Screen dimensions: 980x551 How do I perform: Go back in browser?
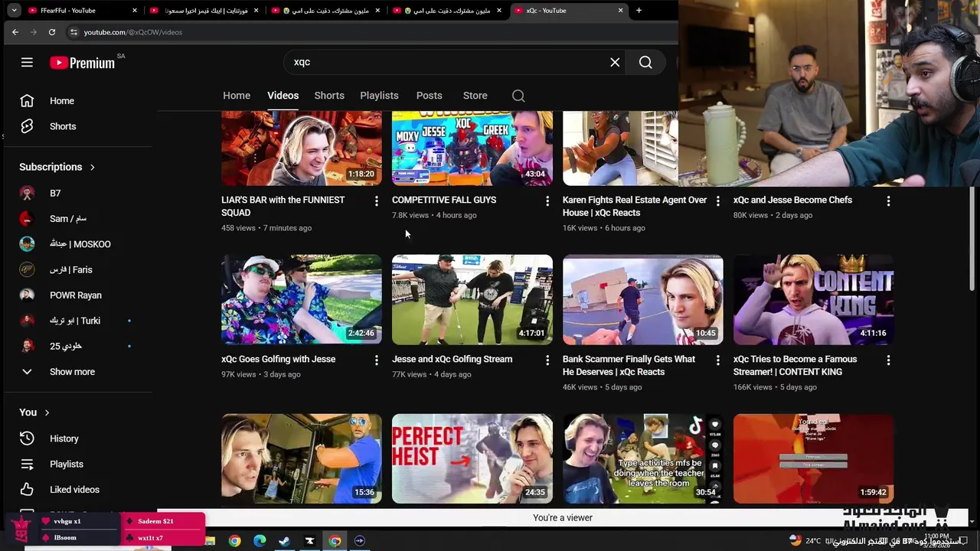coord(15,32)
